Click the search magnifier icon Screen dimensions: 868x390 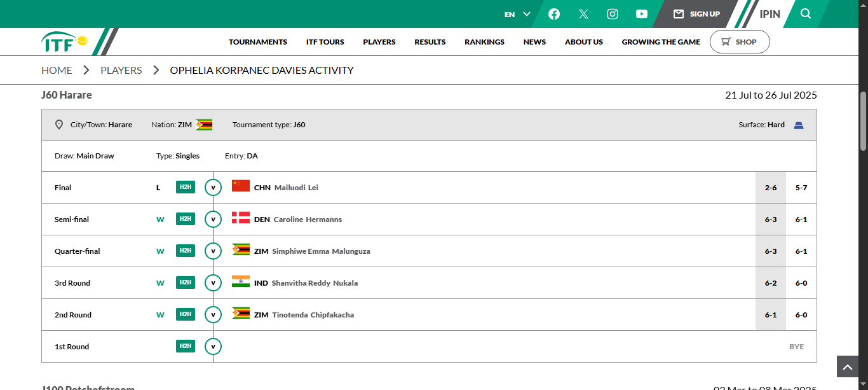pyautogui.click(x=806, y=14)
